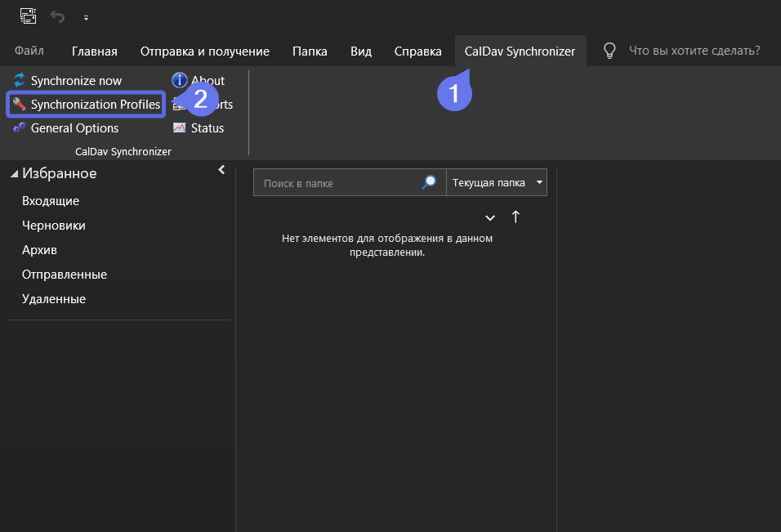Image resolution: width=781 pixels, height=532 pixels.
Task: Open the Файл menu
Action: [x=29, y=51]
